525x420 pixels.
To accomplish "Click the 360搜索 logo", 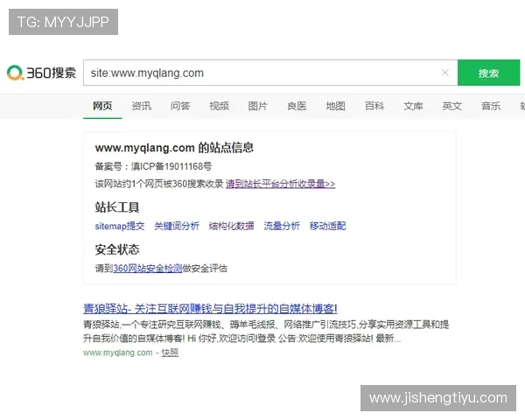I will (x=41, y=73).
